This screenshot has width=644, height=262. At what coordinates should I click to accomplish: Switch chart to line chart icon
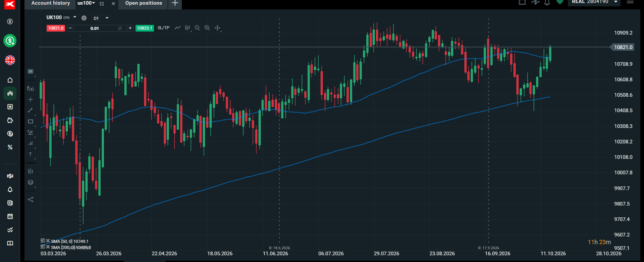point(177,28)
